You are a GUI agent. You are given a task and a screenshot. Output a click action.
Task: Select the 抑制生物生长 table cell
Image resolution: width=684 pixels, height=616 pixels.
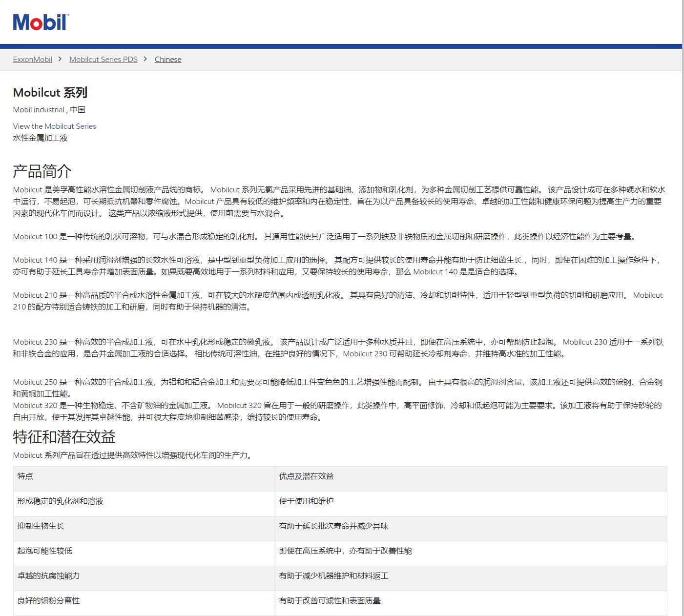click(144, 529)
